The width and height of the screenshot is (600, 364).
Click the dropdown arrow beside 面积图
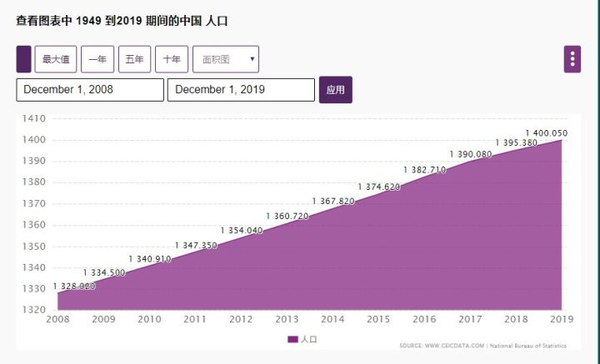pos(252,59)
